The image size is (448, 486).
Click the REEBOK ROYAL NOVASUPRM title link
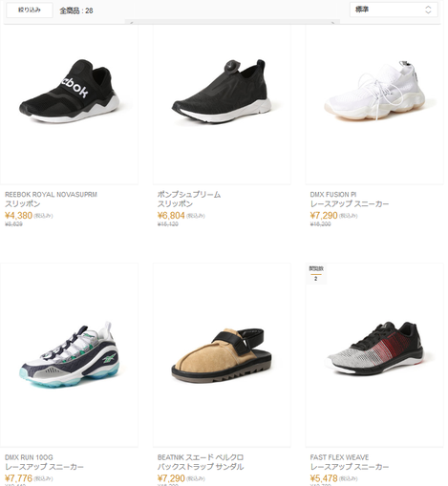51,195
